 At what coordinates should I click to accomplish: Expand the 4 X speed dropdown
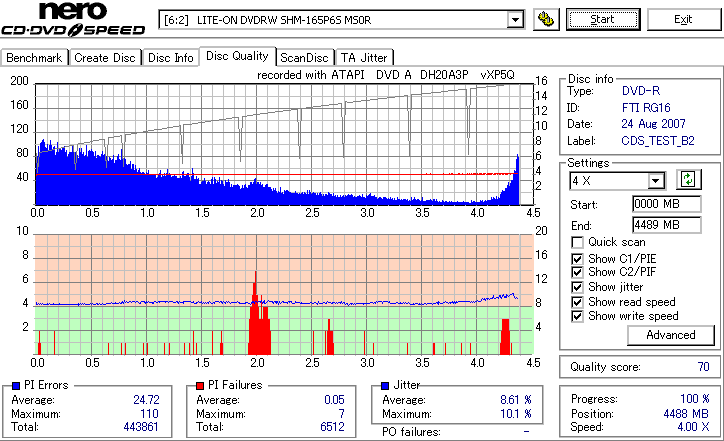655,181
